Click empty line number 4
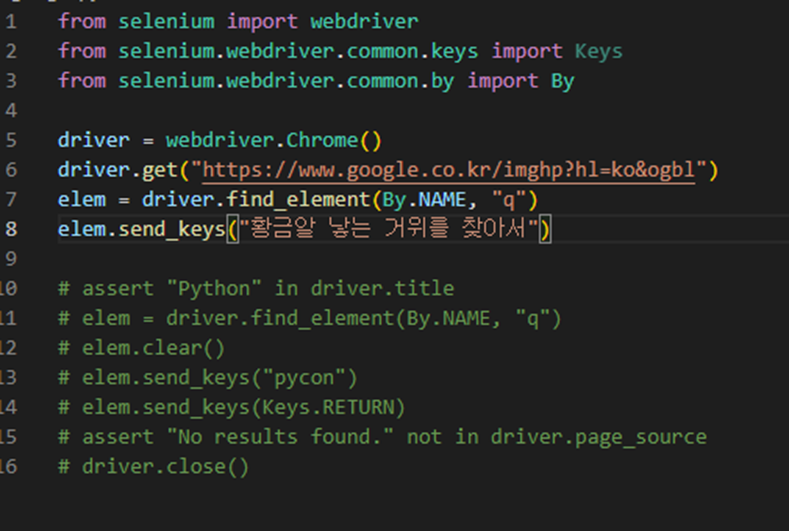789x531 pixels. tap(11, 111)
